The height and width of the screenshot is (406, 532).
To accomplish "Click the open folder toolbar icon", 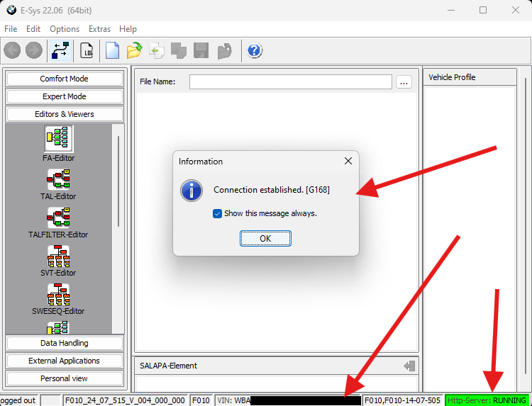I will (x=134, y=51).
